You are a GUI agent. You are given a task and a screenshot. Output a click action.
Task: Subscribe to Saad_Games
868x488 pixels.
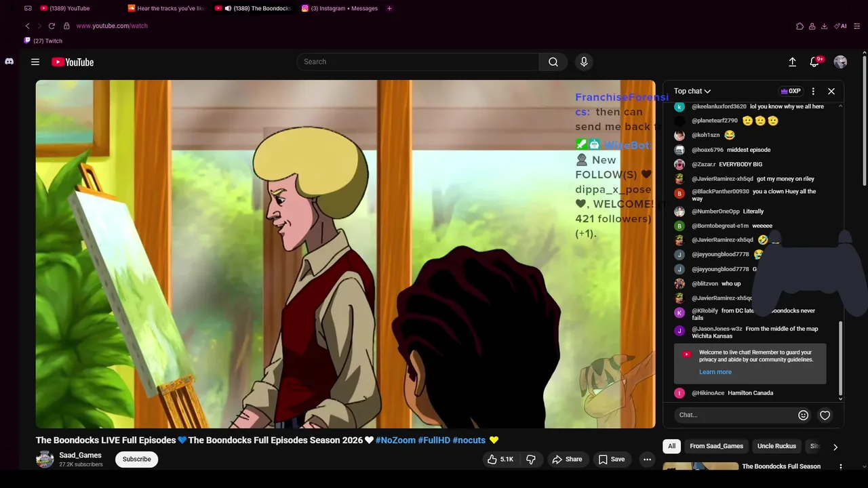(x=137, y=460)
